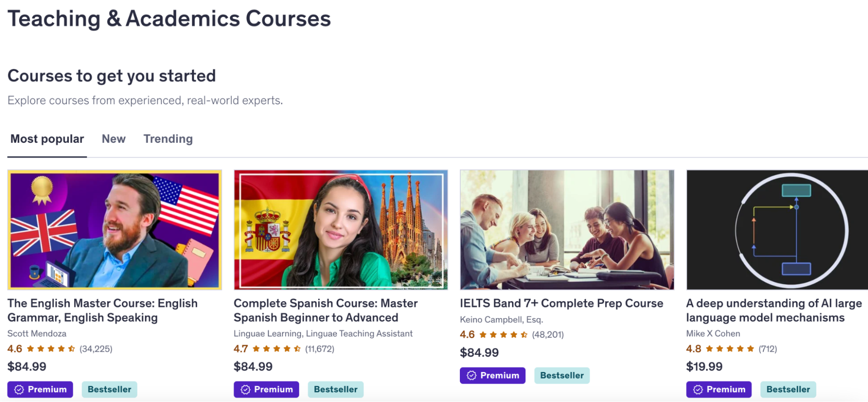Select the Most popular tab
The image size is (868, 402).
coord(47,139)
